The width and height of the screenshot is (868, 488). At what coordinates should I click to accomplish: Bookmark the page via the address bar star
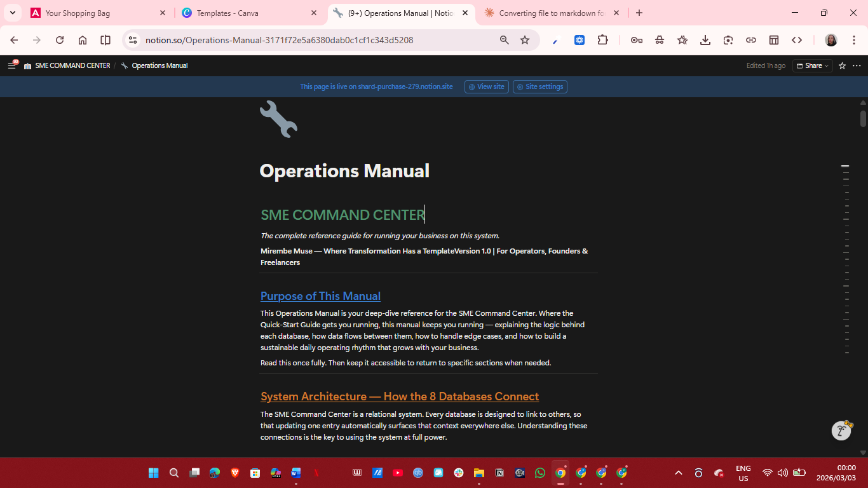[525, 39]
